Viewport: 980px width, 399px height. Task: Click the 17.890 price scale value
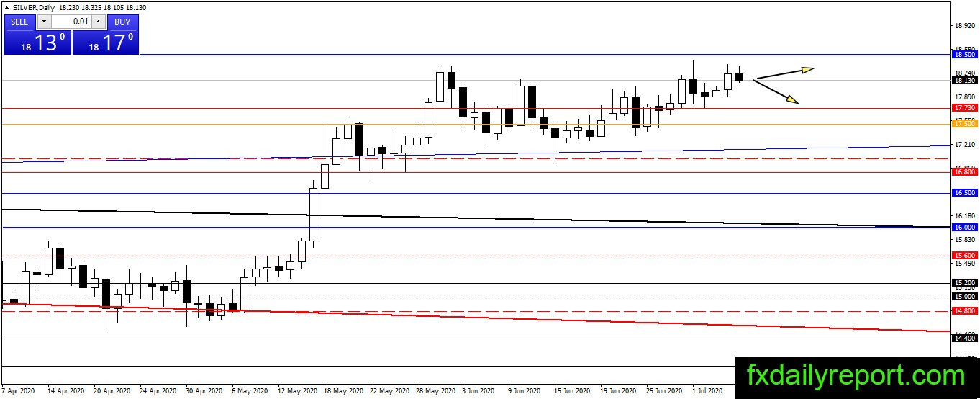point(964,97)
